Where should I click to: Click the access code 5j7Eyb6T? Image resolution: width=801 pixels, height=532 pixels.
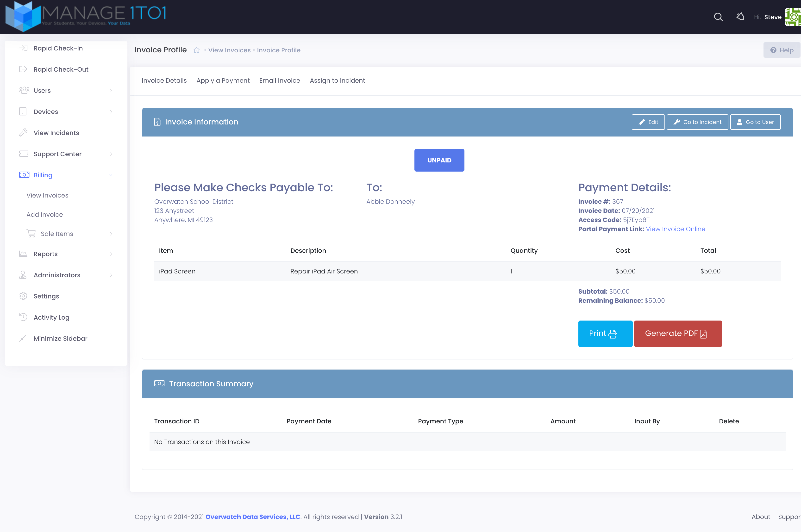point(636,220)
